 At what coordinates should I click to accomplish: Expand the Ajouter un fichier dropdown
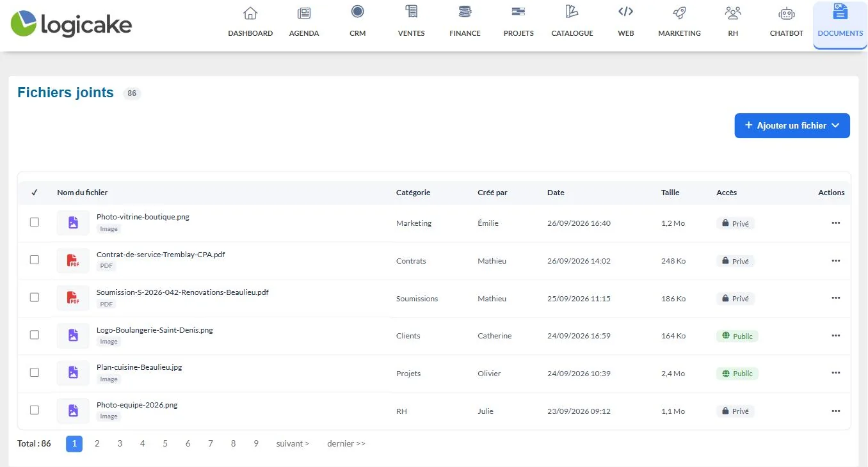pyautogui.click(x=792, y=125)
